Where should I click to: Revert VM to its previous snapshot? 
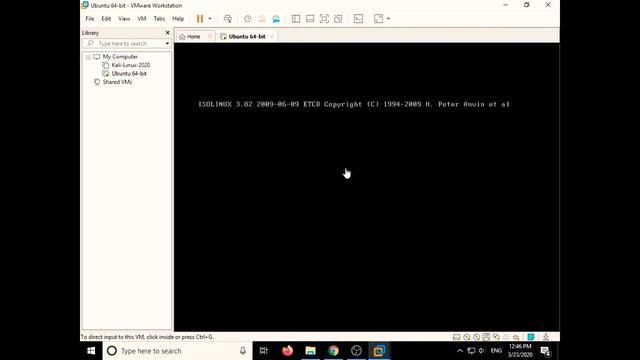262,19
